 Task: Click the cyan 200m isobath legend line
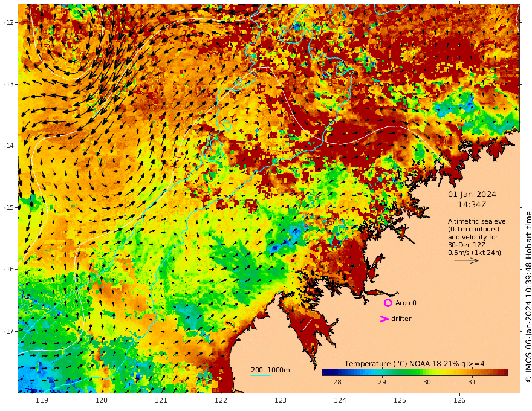(261, 375)
